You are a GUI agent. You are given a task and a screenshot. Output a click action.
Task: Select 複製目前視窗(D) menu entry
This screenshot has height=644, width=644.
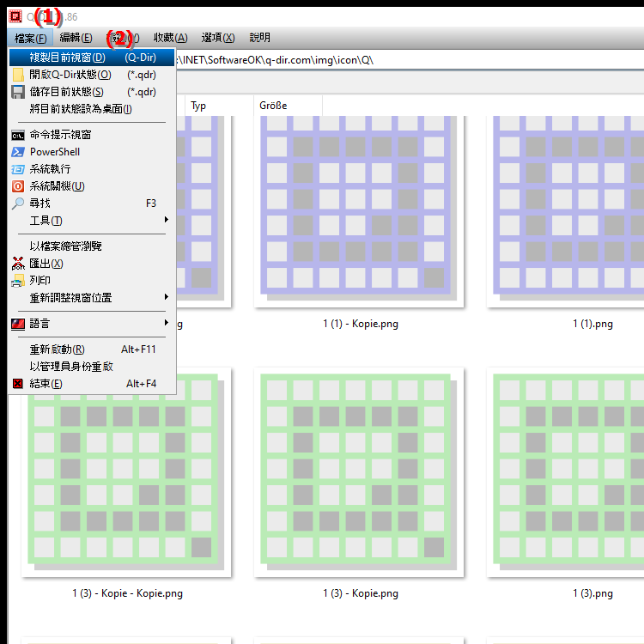pyautogui.click(x=92, y=58)
